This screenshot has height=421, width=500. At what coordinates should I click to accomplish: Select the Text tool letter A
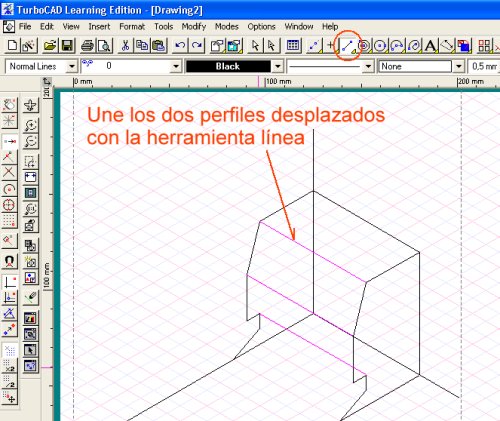[x=430, y=46]
